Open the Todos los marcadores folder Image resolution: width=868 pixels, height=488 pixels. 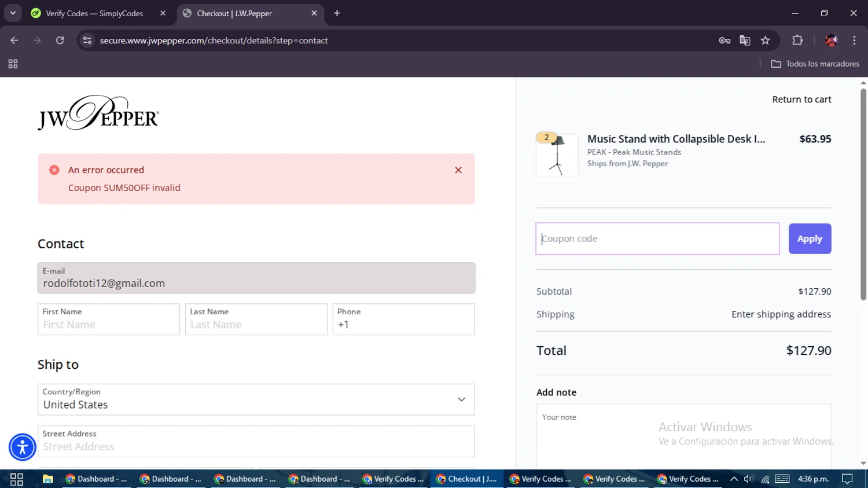815,64
